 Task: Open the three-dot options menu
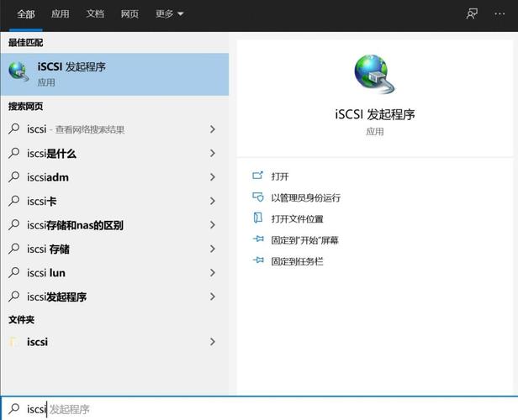[x=499, y=13]
